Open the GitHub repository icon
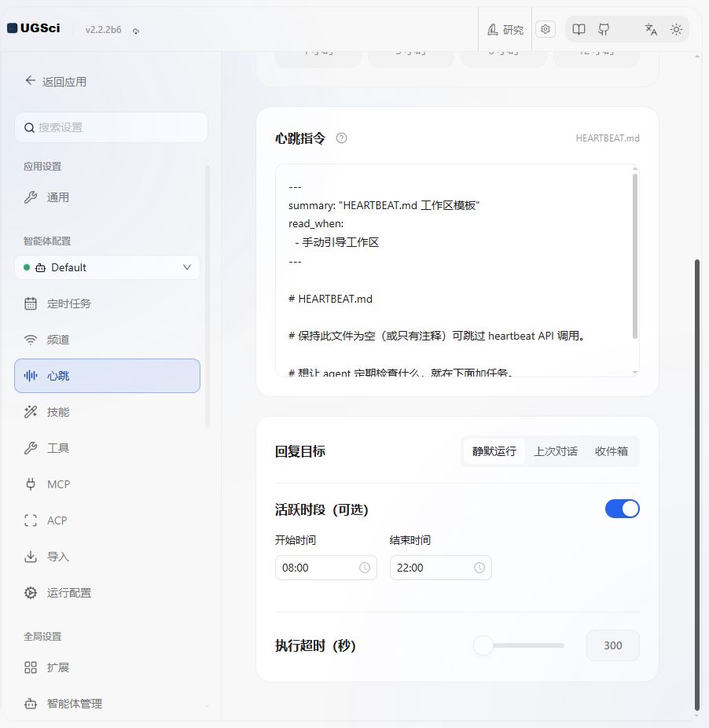 [x=604, y=30]
